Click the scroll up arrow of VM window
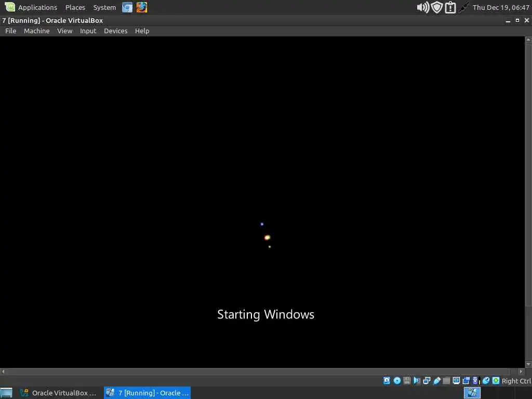The width and height of the screenshot is (532, 399). pyautogui.click(x=528, y=39)
